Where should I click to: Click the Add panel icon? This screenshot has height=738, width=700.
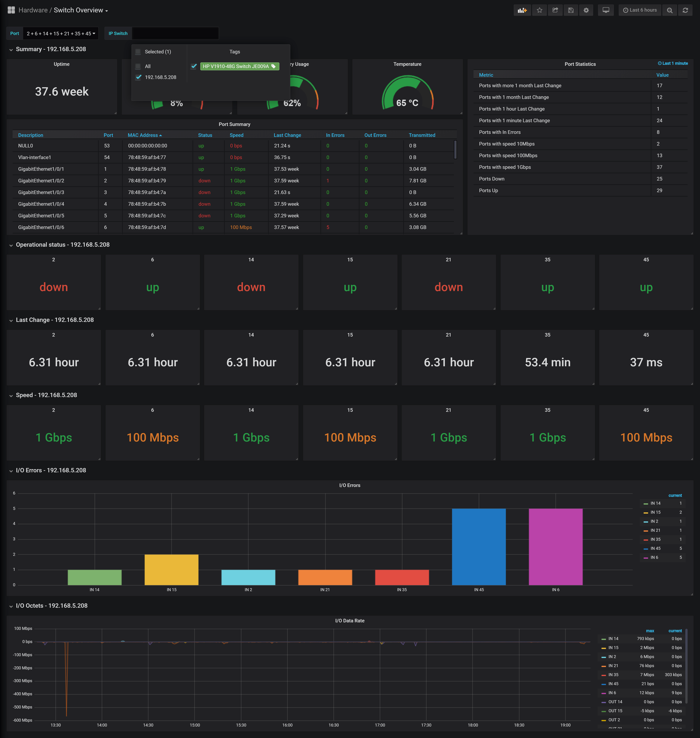pyautogui.click(x=522, y=10)
